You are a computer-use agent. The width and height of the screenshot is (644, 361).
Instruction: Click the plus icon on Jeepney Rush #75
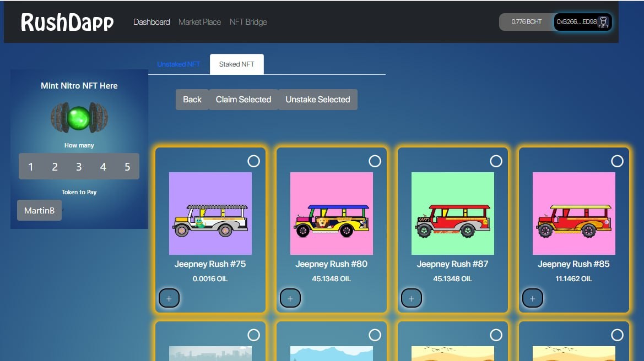tap(169, 298)
